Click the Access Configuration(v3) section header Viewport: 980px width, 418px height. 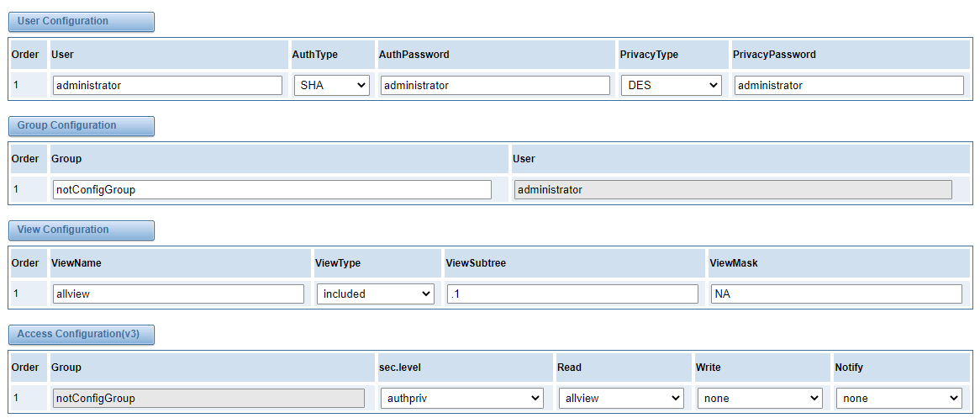coord(82,334)
